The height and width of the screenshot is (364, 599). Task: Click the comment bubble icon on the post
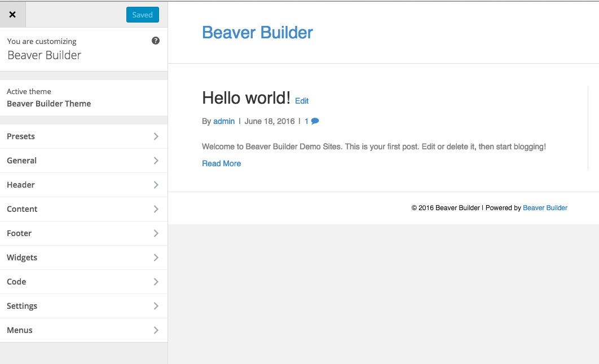[315, 121]
